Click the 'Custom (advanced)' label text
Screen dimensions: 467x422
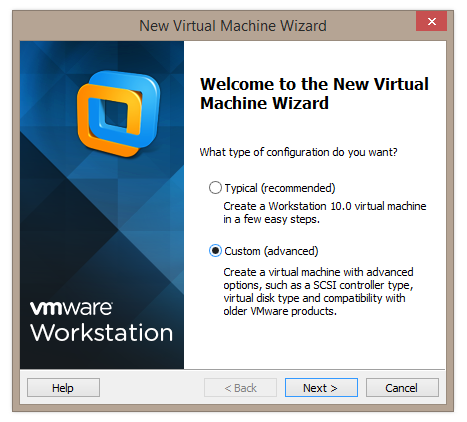click(271, 251)
